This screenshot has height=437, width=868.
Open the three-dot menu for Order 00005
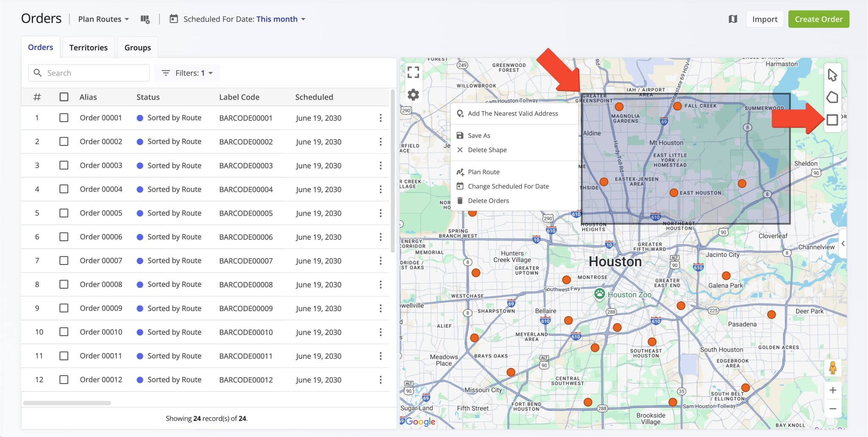tap(380, 213)
